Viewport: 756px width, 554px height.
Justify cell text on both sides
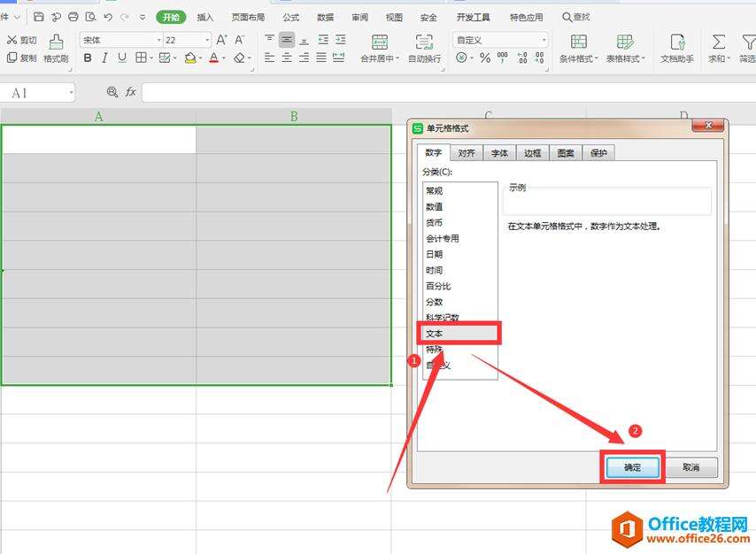pyautogui.click(x=321, y=58)
